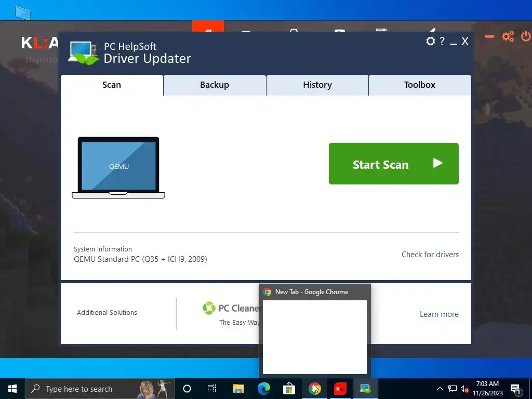
Task: Open Driver Updater settings gear
Action: click(431, 41)
